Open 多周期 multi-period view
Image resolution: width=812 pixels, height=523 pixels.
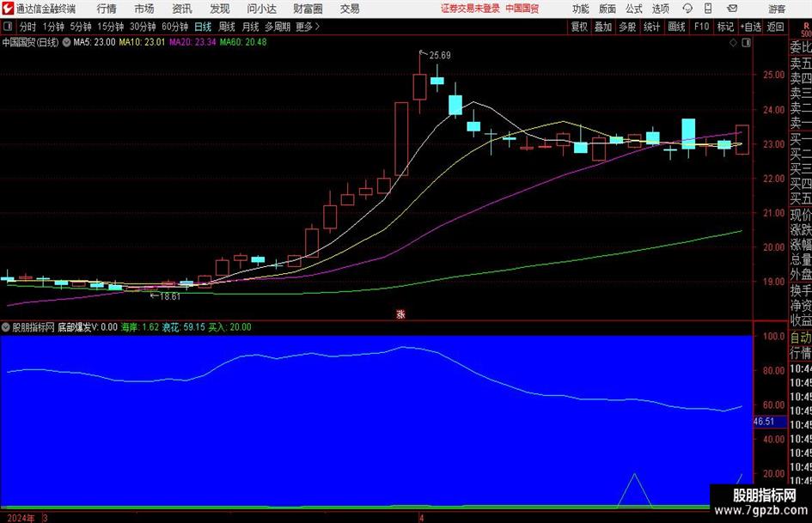[277, 27]
